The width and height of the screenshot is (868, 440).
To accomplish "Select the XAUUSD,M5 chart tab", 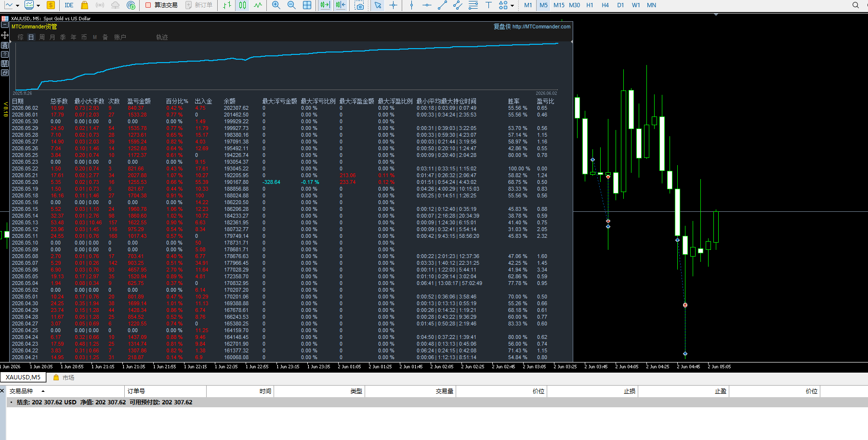I will tap(23, 377).
